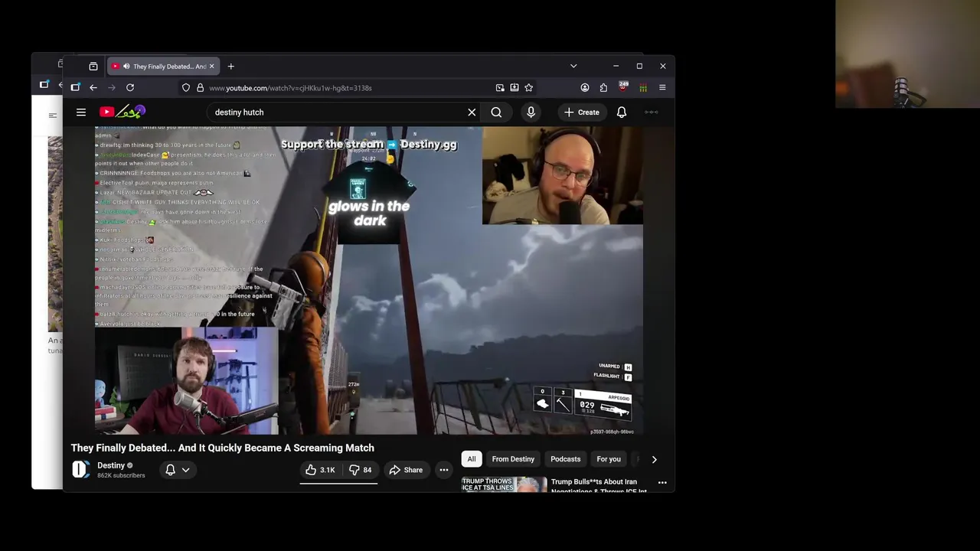Open the red ad-blocker extension showing 249
This screenshot has height=551, width=980.
click(x=623, y=87)
